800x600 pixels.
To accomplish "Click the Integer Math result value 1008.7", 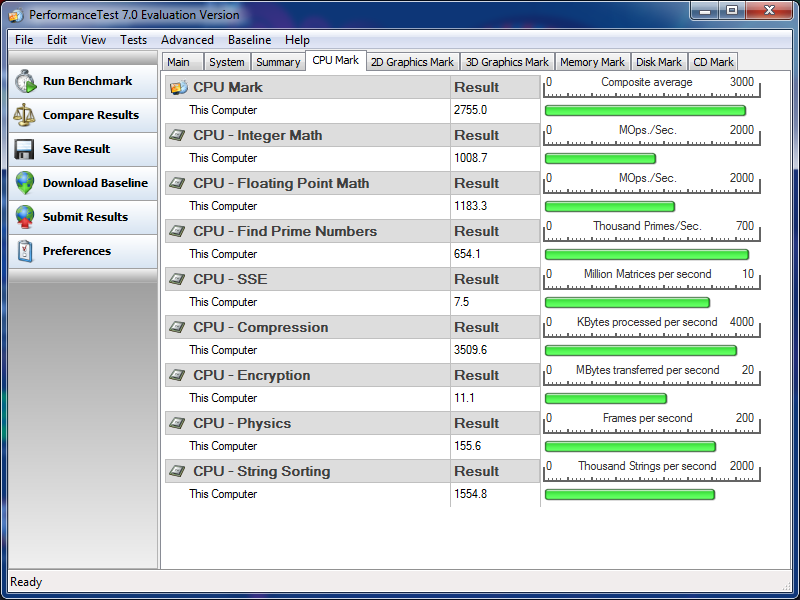I will (x=470, y=158).
